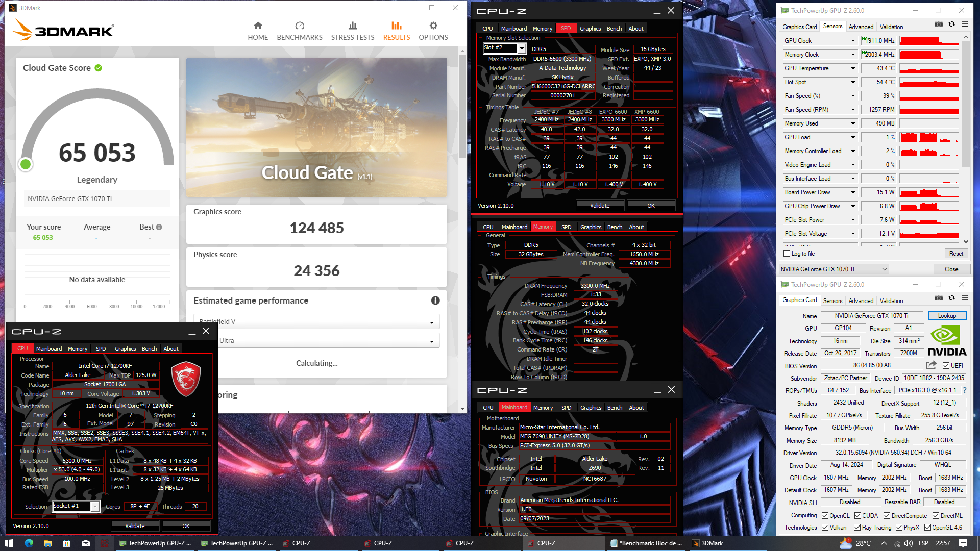Toggle Log to file checkbox

pyautogui.click(x=787, y=254)
